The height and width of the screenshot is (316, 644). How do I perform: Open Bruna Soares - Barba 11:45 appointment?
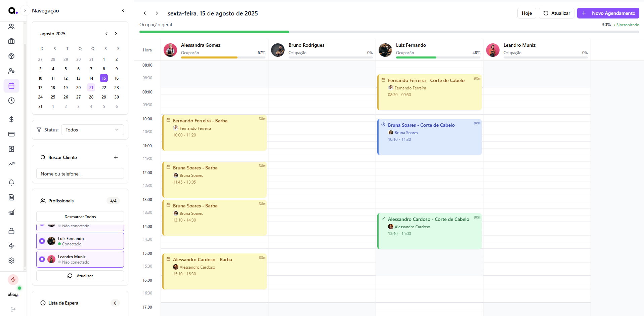pyautogui.click(x=214, y=180)
